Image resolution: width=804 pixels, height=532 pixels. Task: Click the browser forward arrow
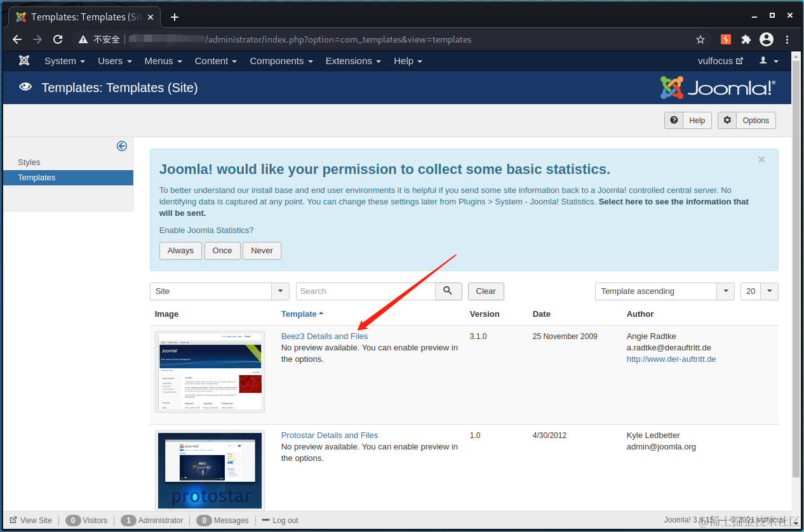37,39
